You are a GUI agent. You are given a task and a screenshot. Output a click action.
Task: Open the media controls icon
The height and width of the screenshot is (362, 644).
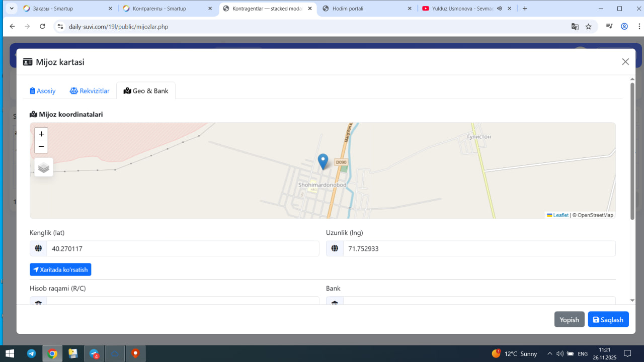coord(609,27)
